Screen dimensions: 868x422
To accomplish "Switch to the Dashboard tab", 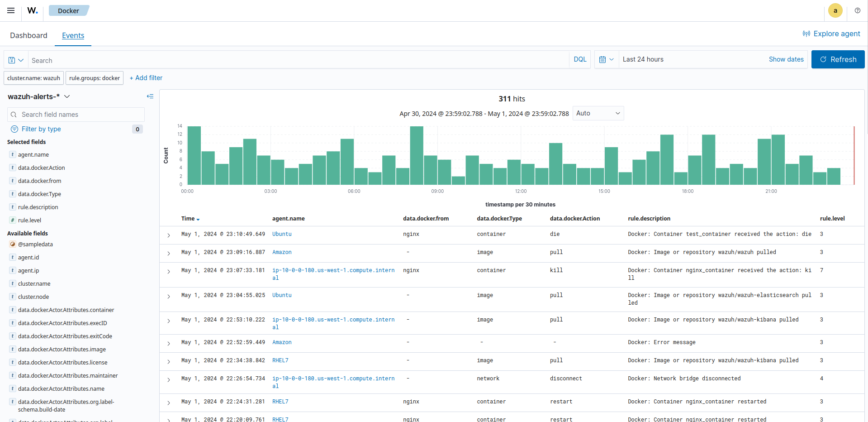I will 28,35.
